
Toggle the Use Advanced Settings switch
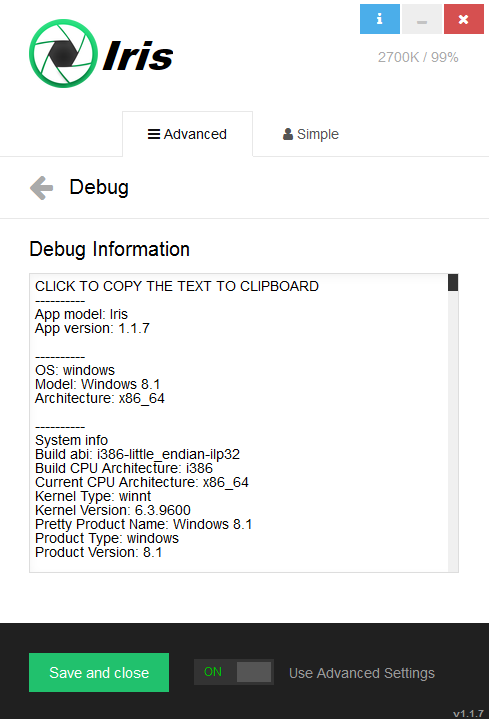(x=234, y=672)
